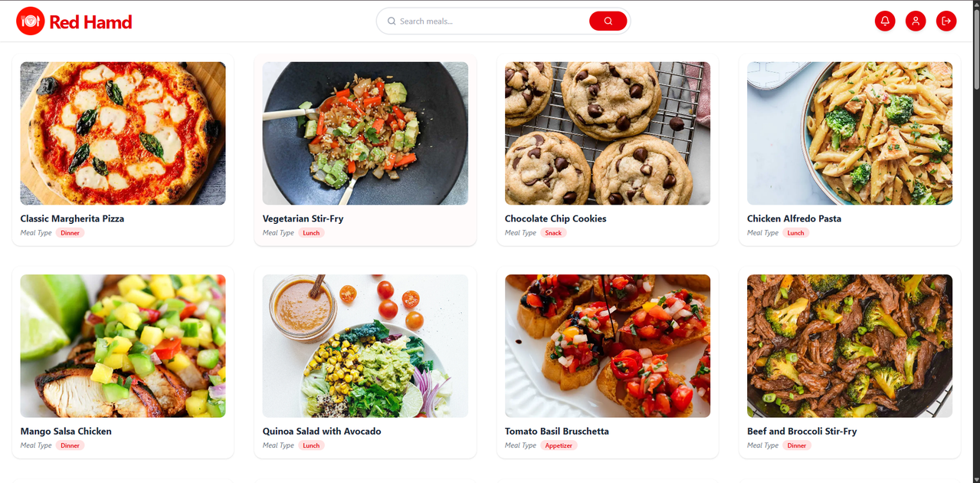Open the user profile icon
This screenshot has height=483, width=980.
click(x=916, y=21)
